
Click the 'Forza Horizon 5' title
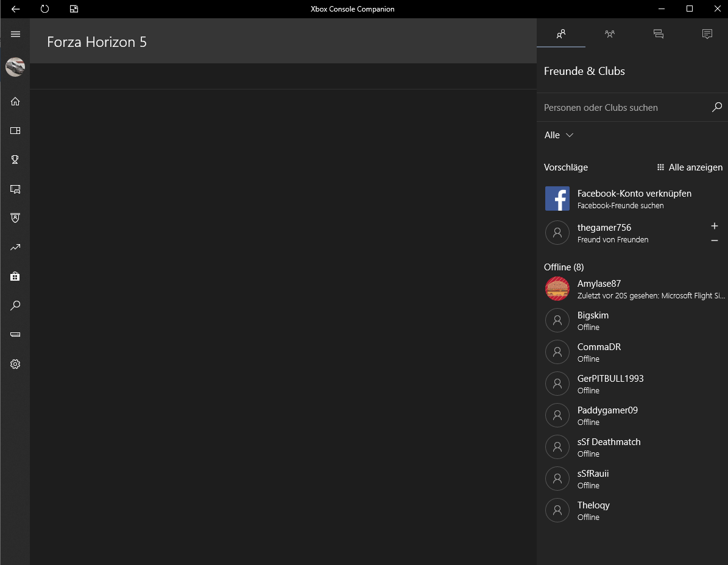pyautogui.click(x=97, y=42)
